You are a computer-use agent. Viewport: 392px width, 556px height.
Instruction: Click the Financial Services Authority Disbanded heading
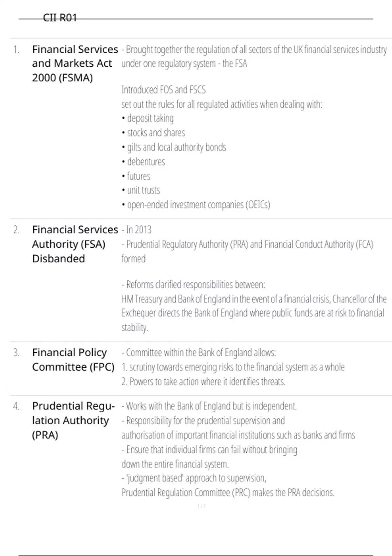75,244
